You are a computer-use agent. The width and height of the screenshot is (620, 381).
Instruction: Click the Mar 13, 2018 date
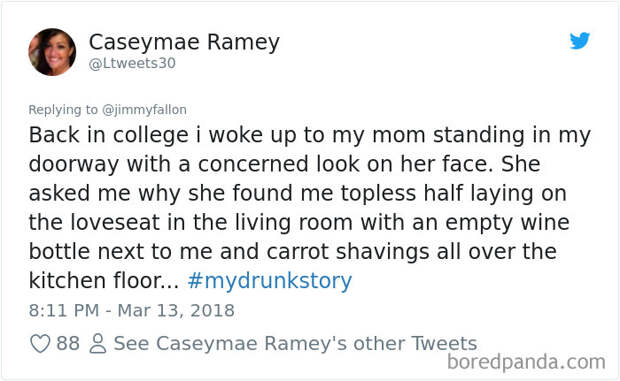pos(176,311)
